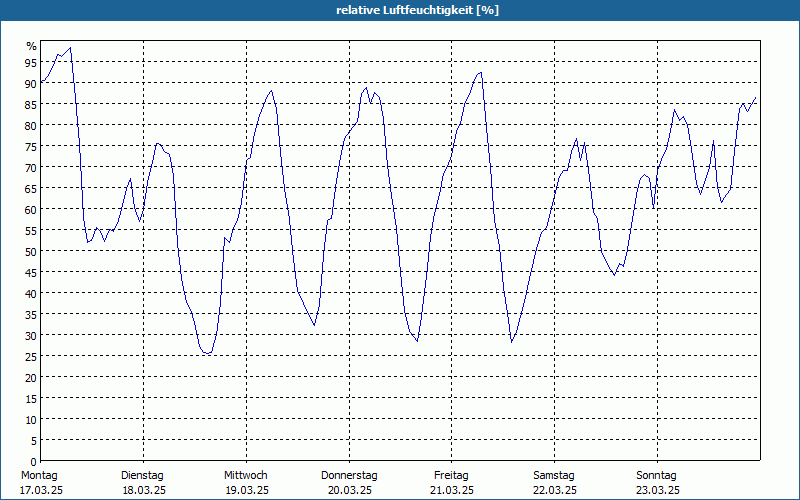The image size is (800, 500).
Task: Click the % unit label on y-axis
Action: (x=32, y=46)
